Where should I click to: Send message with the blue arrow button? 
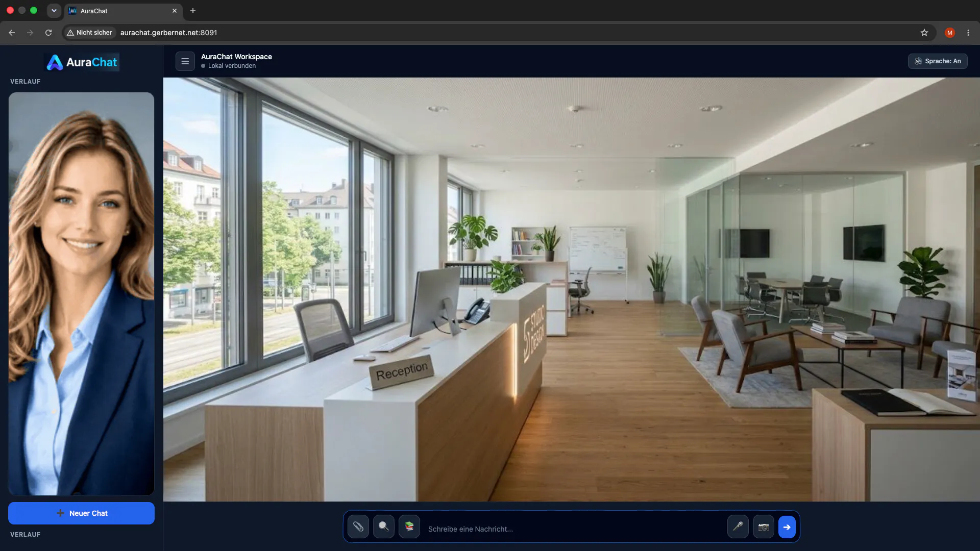pos(787,527)
